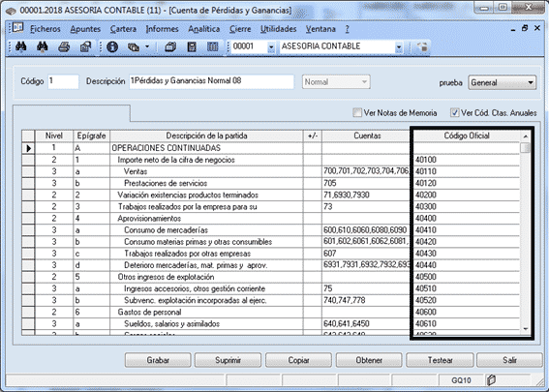549x392 pixels.
Task: Open the Informes menu
Action: coord(162,29)
